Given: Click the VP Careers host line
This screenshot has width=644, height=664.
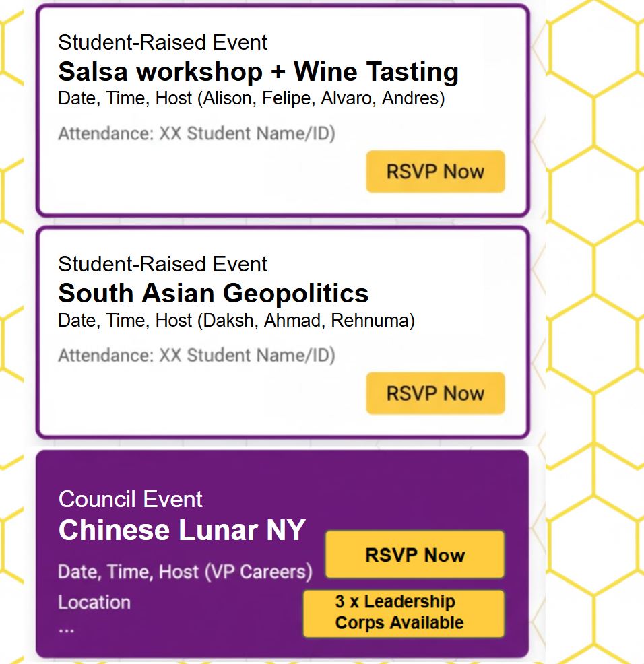Looking at the screenshot, I should click(185, 572).
